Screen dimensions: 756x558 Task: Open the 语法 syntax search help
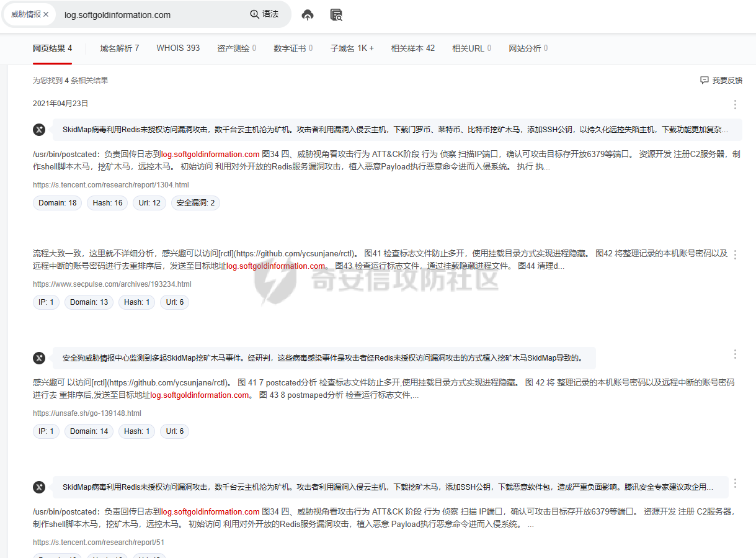pos(264,14)
